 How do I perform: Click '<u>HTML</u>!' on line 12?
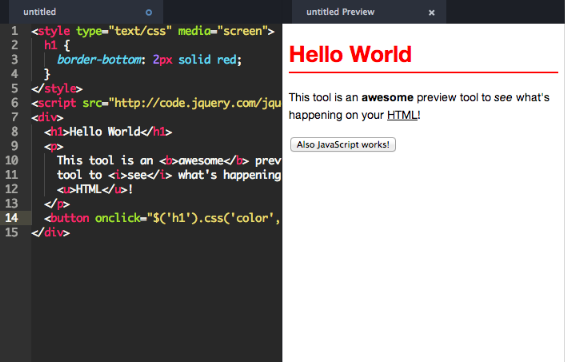(x=95, y=189)
